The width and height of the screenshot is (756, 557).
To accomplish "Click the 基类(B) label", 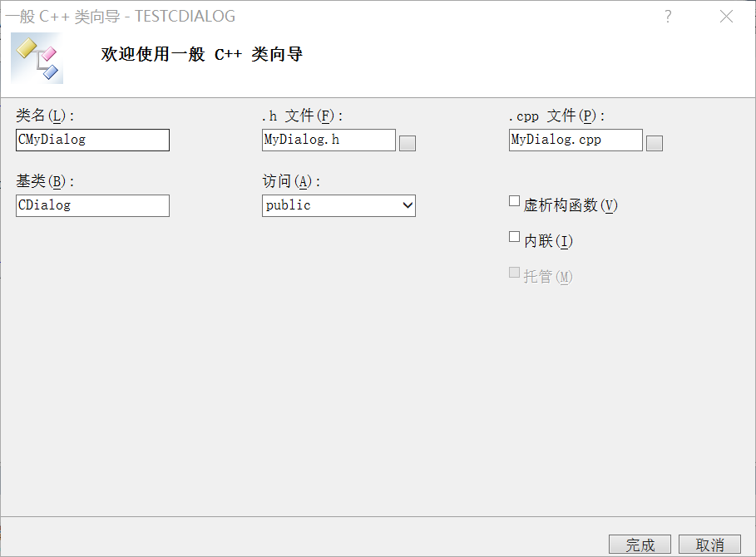I will pos(45,181).
